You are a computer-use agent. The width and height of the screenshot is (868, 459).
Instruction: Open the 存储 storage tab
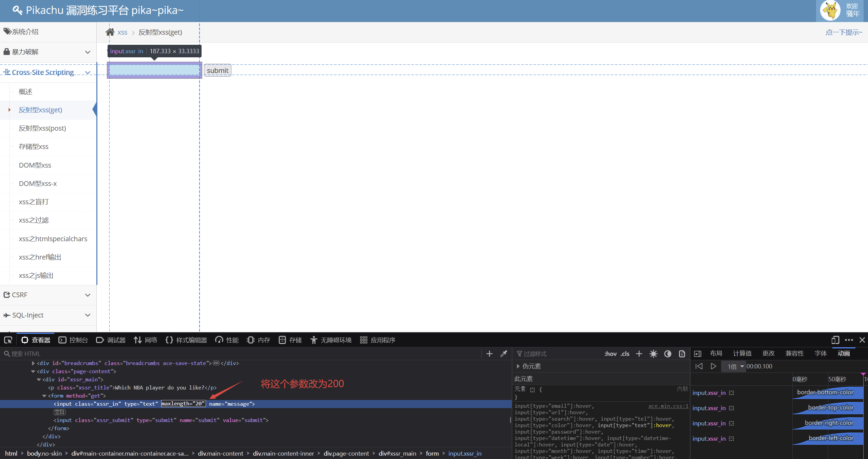coord(290,340)
